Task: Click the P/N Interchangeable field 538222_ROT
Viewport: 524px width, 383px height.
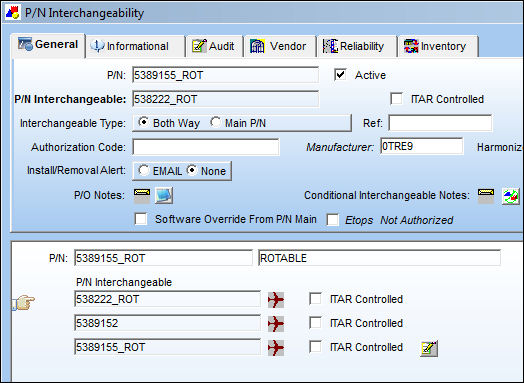Action: [x=226, y=99]
